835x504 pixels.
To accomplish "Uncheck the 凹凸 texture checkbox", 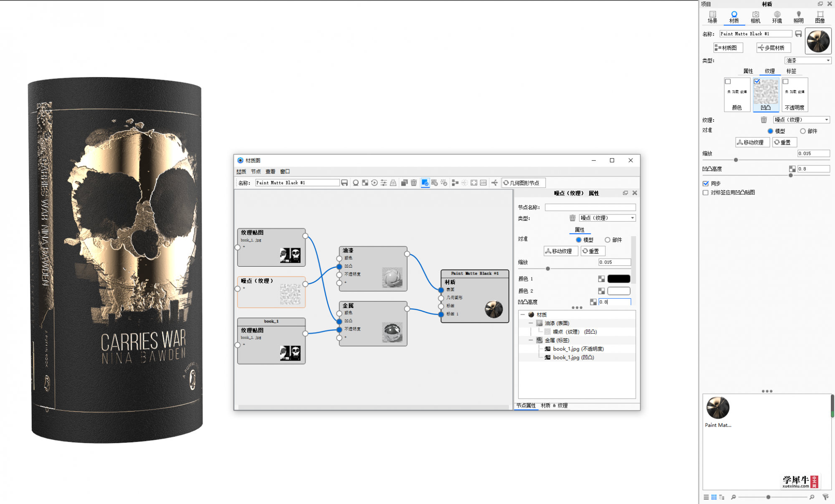I will [757, 81].
